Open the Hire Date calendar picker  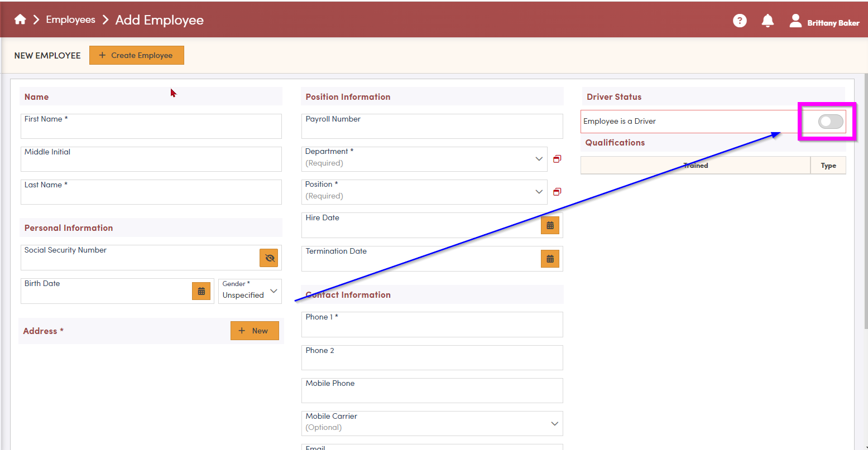click(x=550, y=225)
